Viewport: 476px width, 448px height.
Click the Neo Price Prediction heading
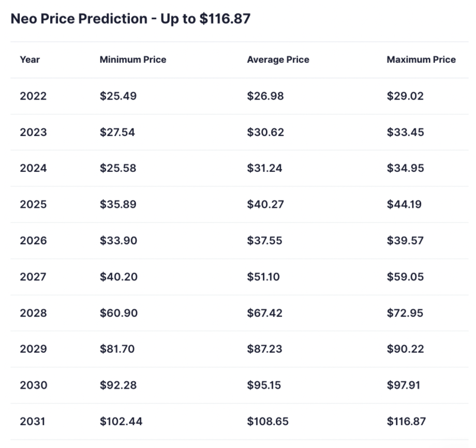(x=130, y=19)
